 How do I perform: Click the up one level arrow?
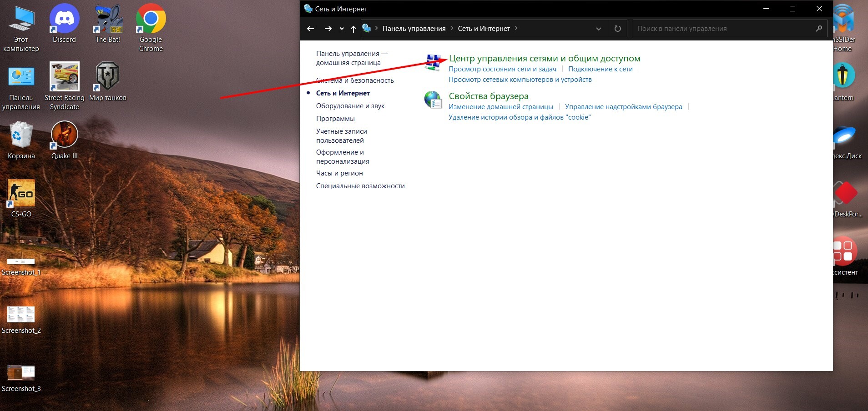(353, 29)
